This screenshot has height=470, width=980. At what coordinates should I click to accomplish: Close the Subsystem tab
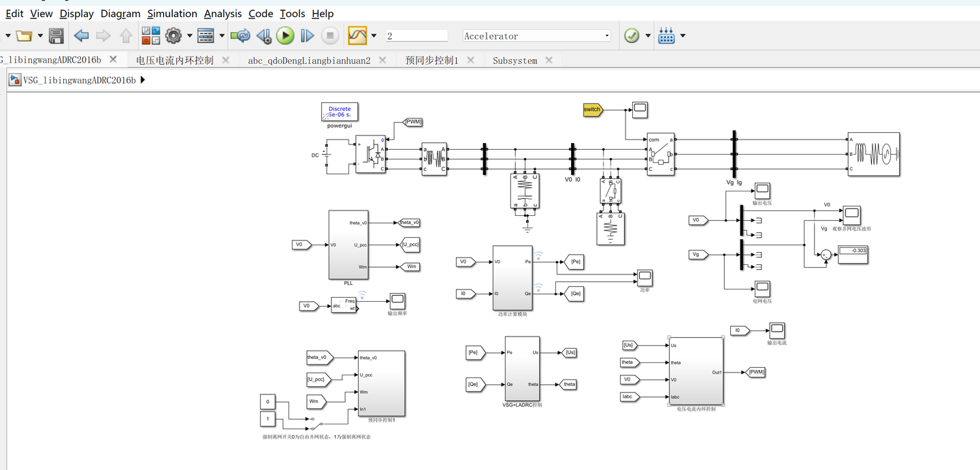click(549, 60)
